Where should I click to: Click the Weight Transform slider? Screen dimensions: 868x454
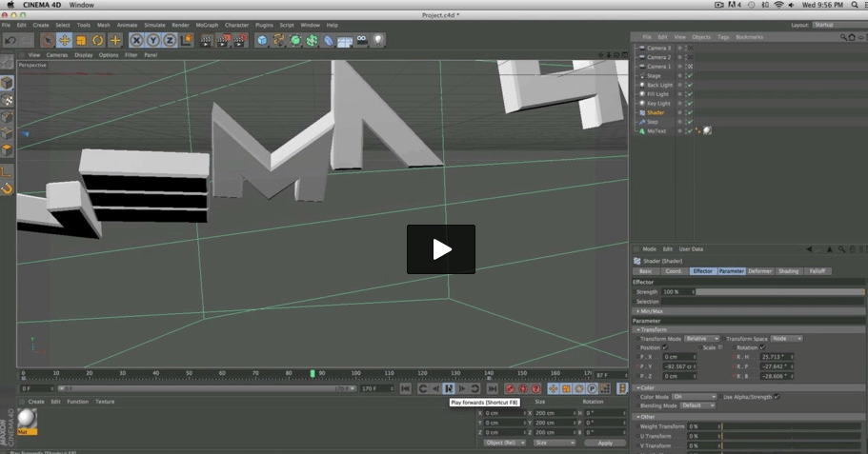tap(792, 427)
